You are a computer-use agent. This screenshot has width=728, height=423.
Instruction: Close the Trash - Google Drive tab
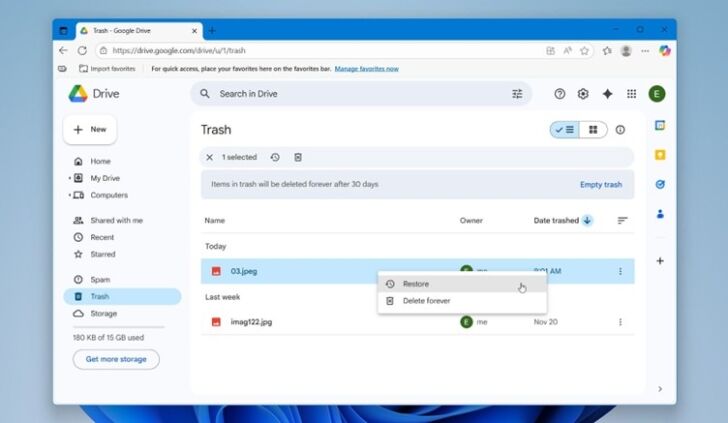(x=194, y=31)
